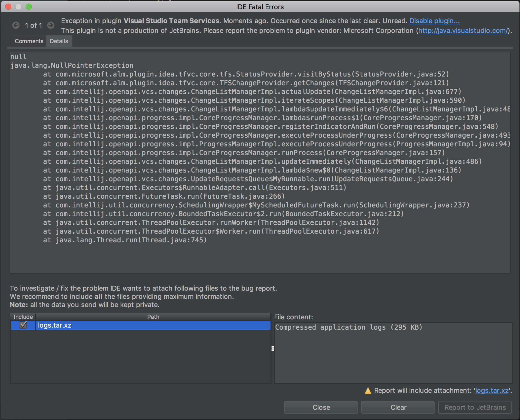
Task: Click the previous error navigation arrow
Action: (x=16, y=25)
